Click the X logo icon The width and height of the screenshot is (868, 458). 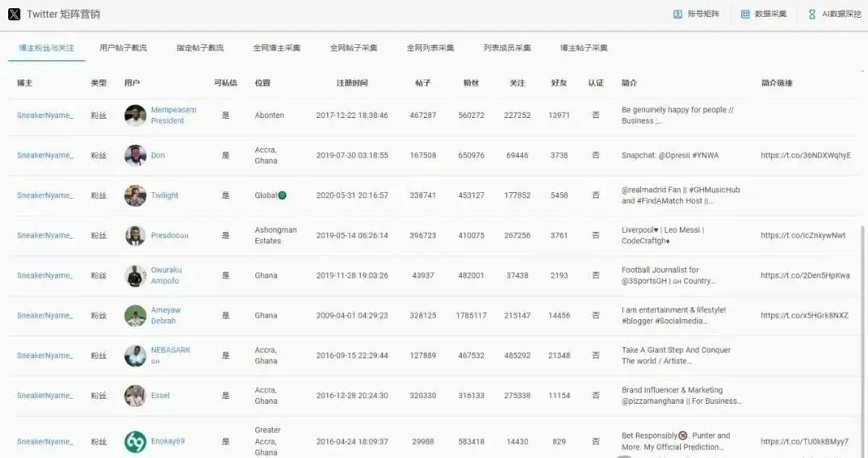click(15, 14)
